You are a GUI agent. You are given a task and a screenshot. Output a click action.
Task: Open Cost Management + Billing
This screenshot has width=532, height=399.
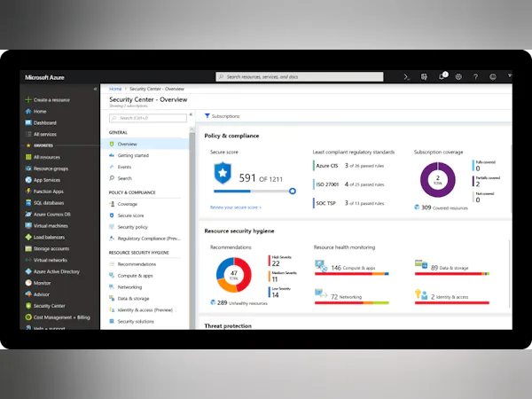[58, 317]
